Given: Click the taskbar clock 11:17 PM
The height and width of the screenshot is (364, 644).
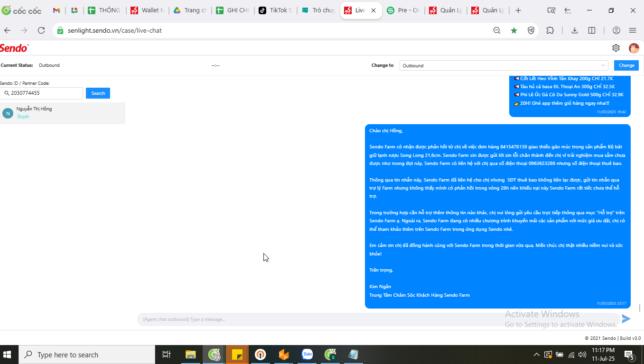Looking at the screenshot, I should click(x=603, y=350).
